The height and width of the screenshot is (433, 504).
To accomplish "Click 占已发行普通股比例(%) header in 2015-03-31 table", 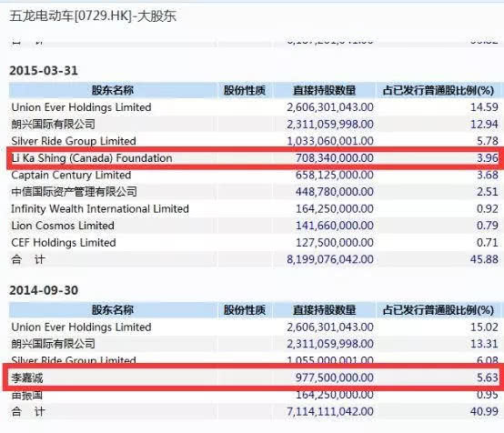I will coord(438,90).
